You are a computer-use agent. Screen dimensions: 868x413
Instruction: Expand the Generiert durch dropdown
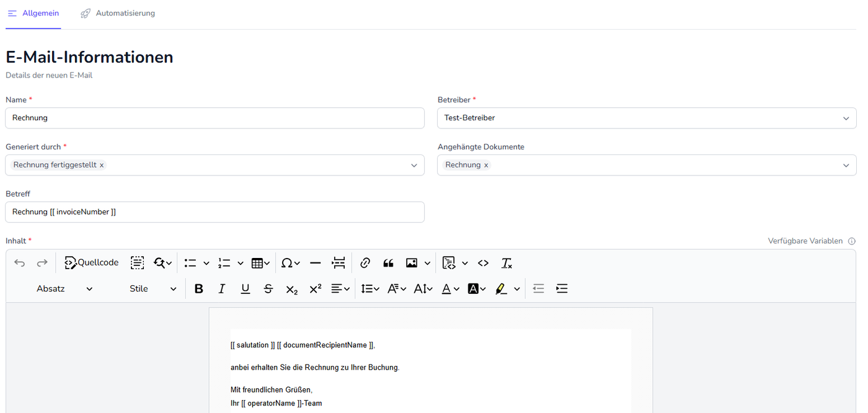(414, 166)
